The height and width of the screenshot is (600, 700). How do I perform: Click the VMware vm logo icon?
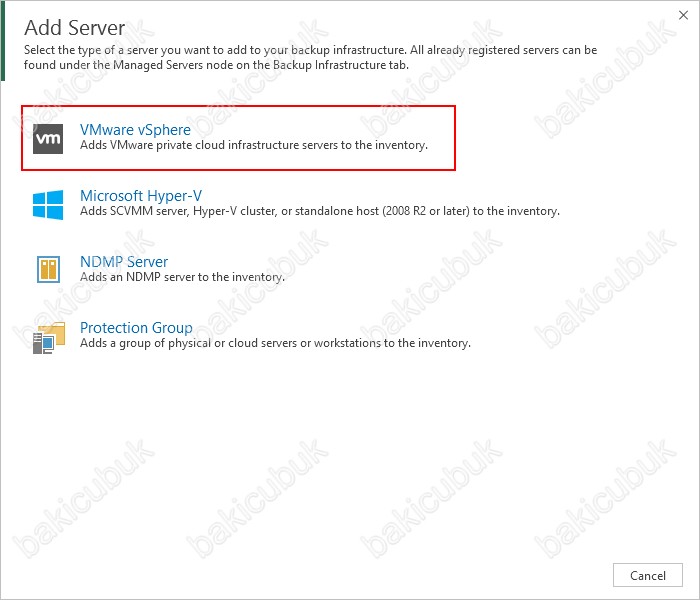pyautogui.click(x=48, y=139)
